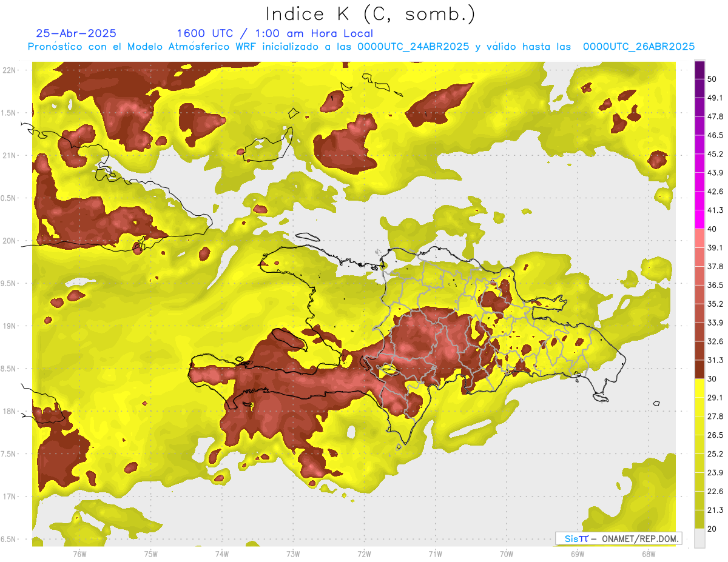Click the "22N" latitude label
Image resolution: width=728 pixels, height=562 pixels.
click(10, 70)
